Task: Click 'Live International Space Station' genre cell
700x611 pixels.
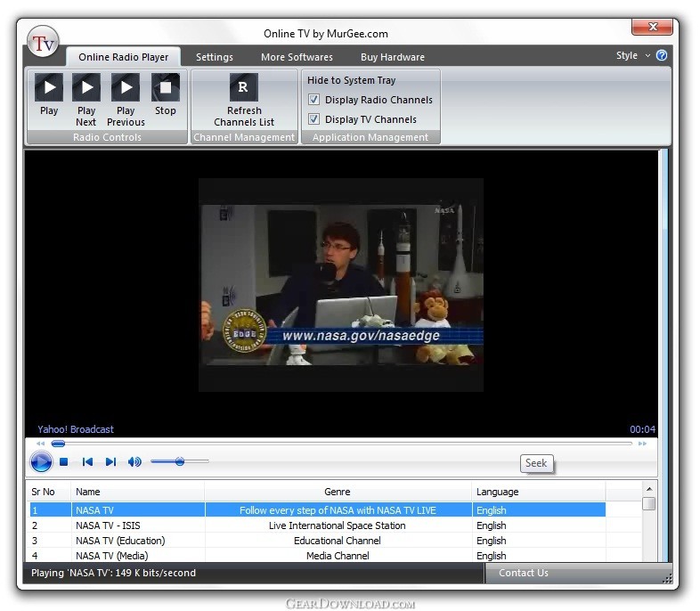Action: point(338,525)
